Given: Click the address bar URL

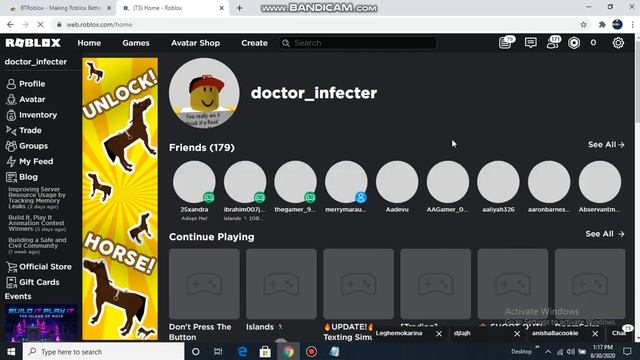Looking at the screenshot, I should [x=99, y=24].
